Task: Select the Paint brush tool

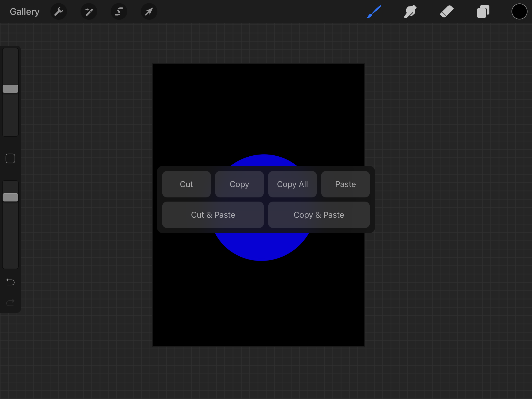Action: 374,12
